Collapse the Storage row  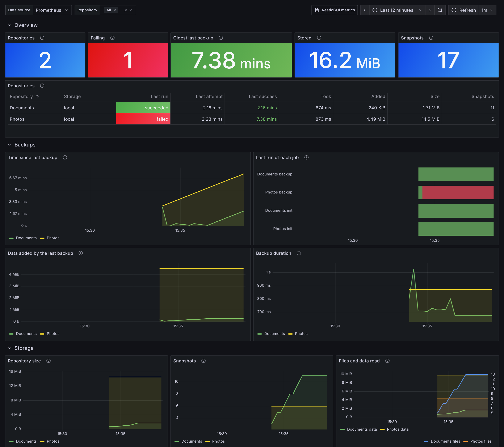(9, 348)
